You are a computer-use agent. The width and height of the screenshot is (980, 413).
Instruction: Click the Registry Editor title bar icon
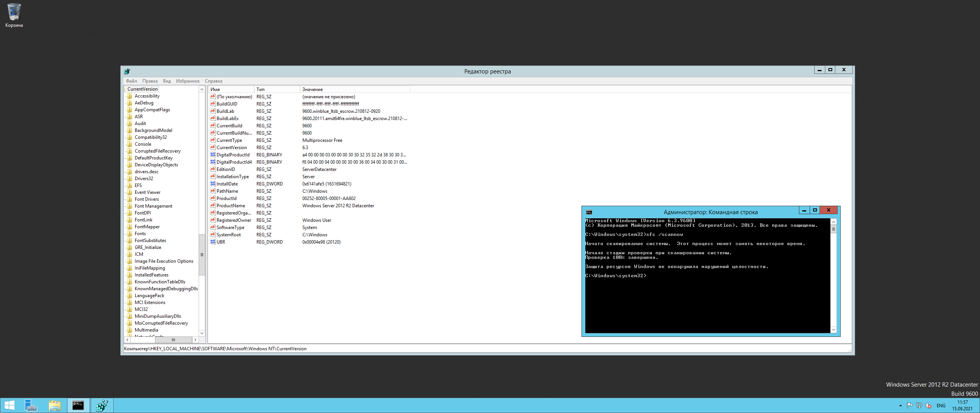127,71
